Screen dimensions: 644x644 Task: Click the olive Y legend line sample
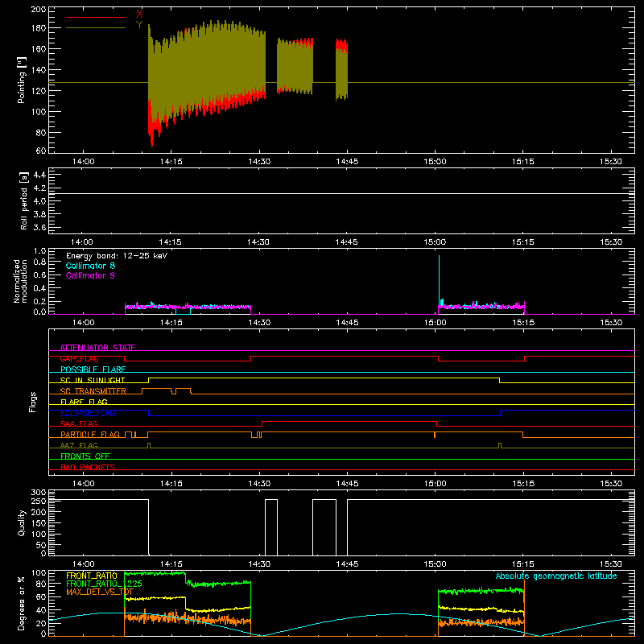[95, 28]
